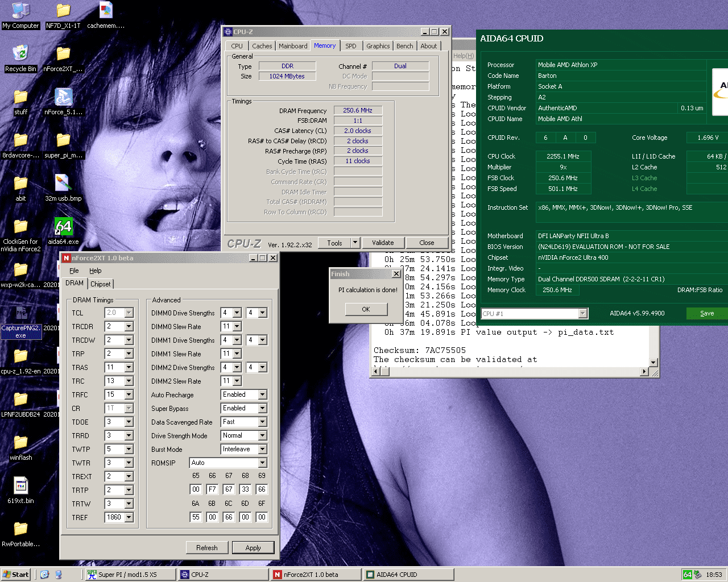Viewport: 728px width, 582px height.
Task: Open the SPD tab in CPU-Z
Action: pyautogui.click(x=351, y=46)
